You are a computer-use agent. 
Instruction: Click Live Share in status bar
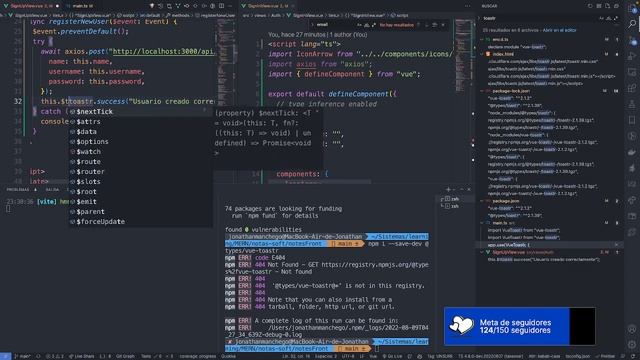[x=81, y=356]
